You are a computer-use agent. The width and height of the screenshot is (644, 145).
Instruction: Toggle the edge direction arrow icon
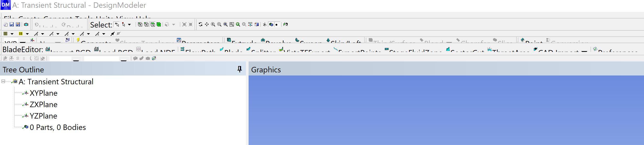click(x=112, y=34)
